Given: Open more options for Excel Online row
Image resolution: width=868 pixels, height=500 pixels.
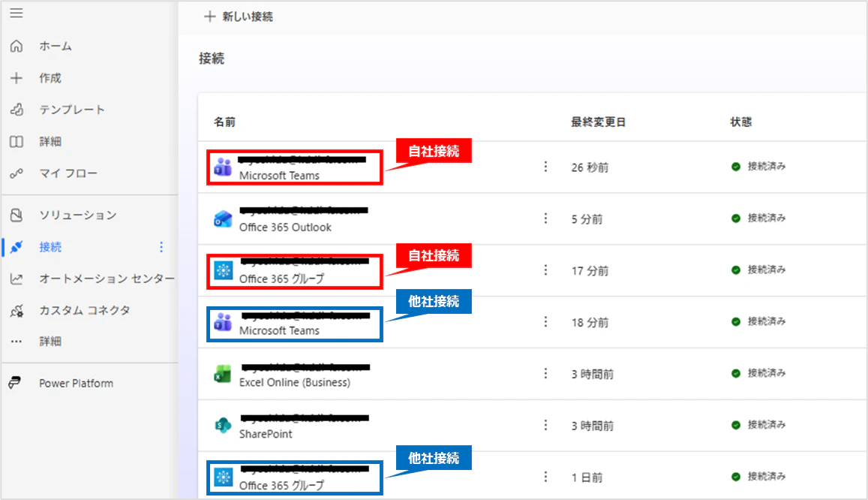Looking at the screenshot, I should pos(545,373).
